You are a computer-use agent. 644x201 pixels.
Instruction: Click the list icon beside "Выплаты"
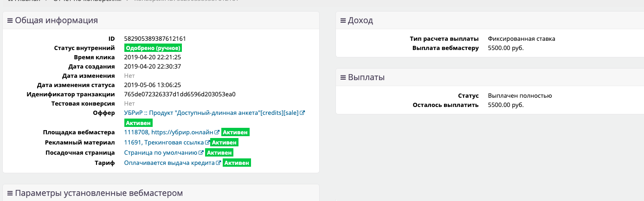point(343,77)
